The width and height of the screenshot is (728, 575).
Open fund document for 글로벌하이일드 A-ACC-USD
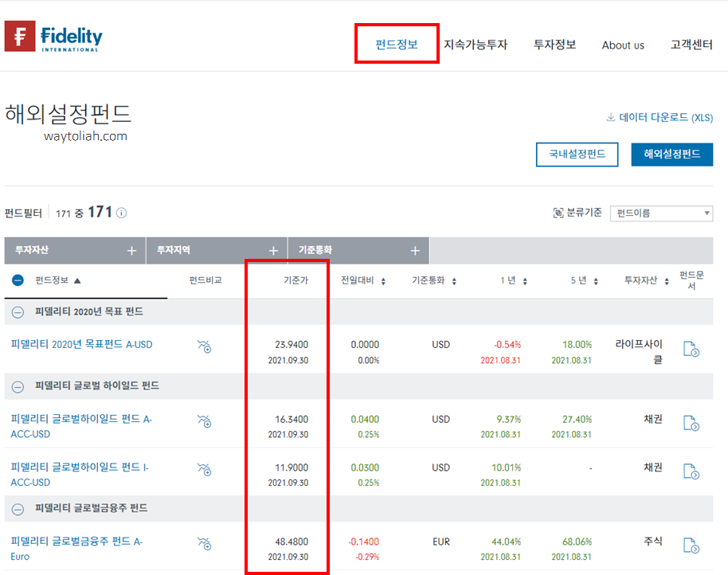coord(691,423)
